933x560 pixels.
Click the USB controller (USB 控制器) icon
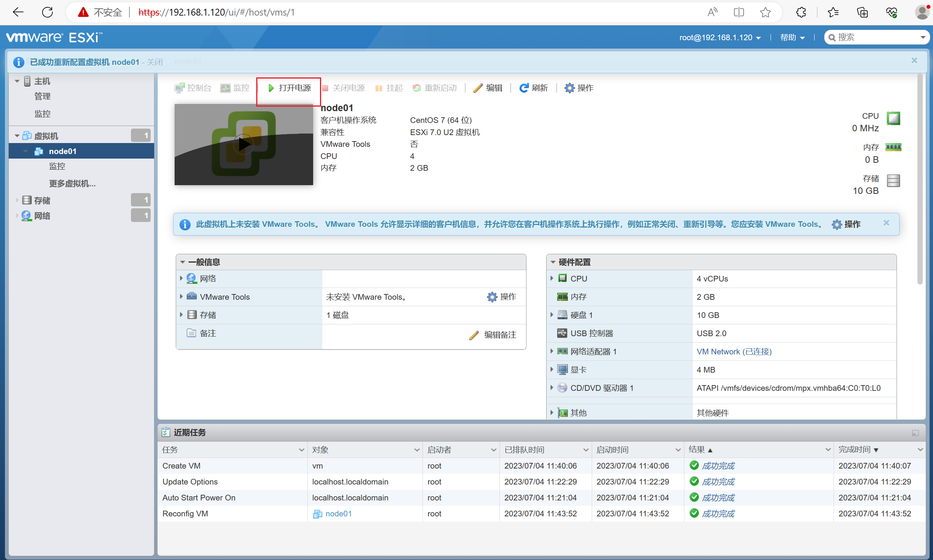[562, 333]
